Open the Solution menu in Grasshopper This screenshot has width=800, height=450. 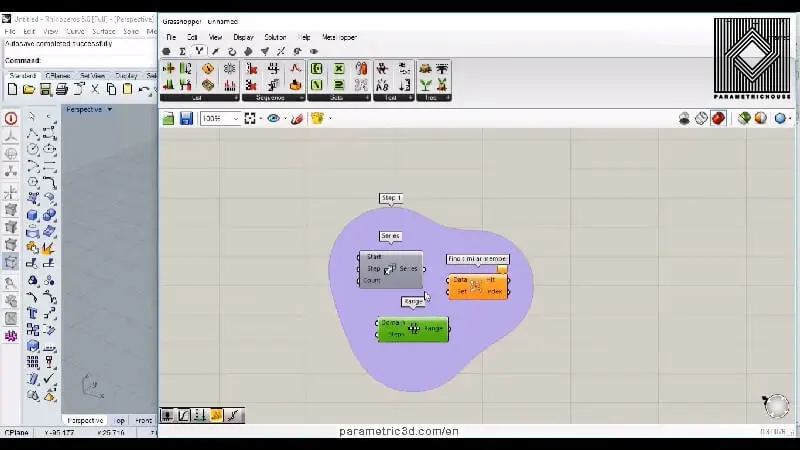pyautogui.click(x=275, y=37)
